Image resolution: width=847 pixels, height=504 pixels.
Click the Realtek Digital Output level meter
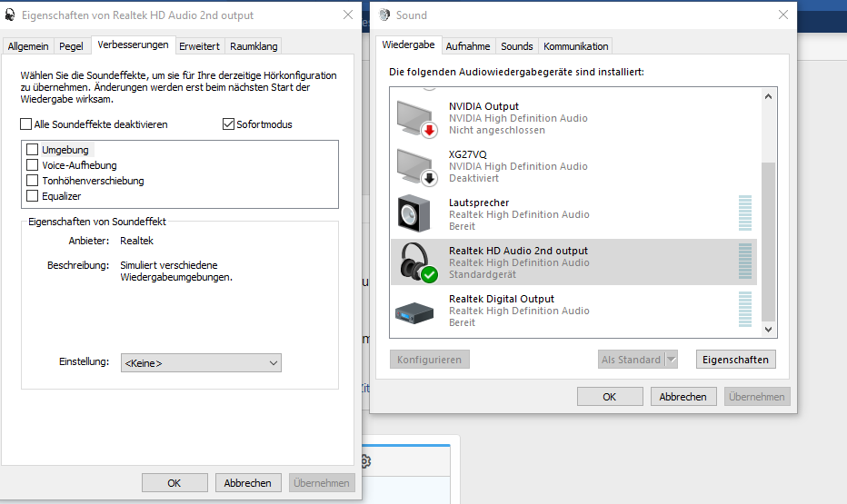coord(745,309)
